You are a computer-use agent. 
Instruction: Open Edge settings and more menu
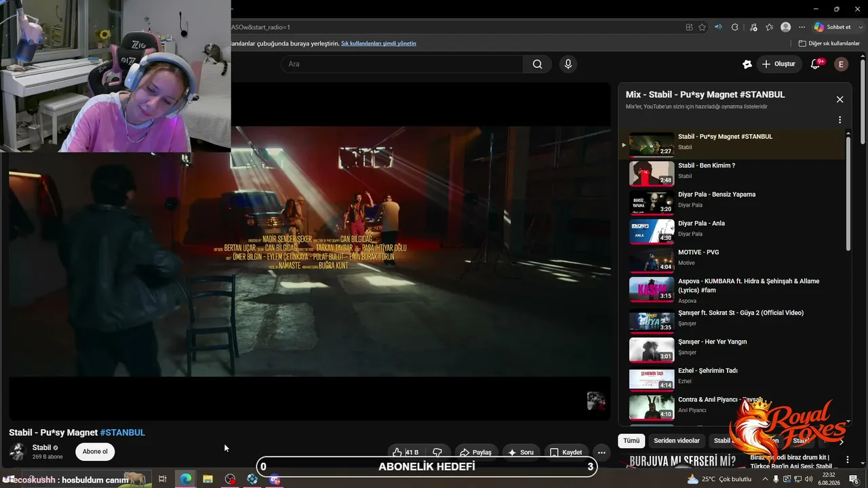(802, 27)
